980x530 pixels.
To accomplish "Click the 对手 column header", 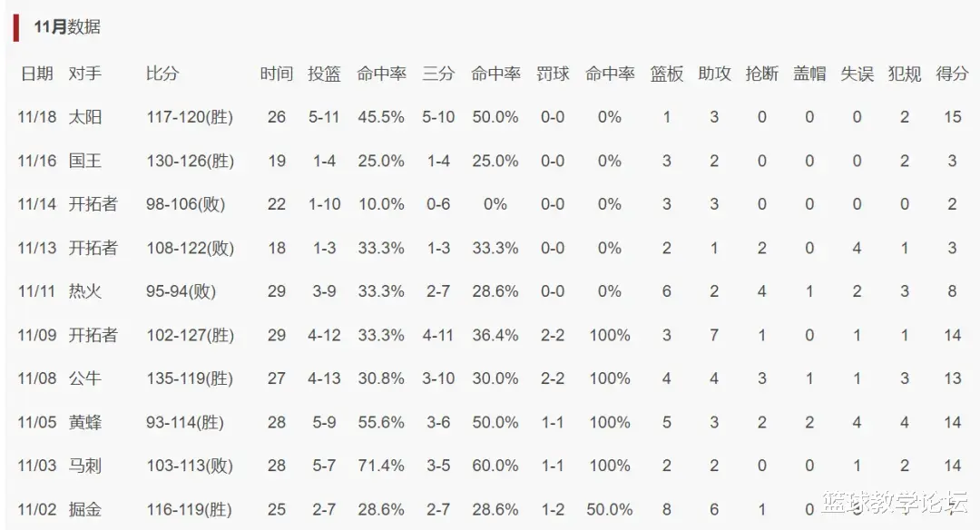I will (84, 74).
